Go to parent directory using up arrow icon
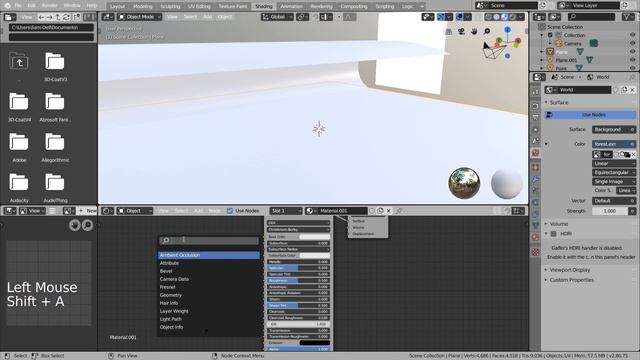This screenshot has height=360, width=640. pos(58,17)
